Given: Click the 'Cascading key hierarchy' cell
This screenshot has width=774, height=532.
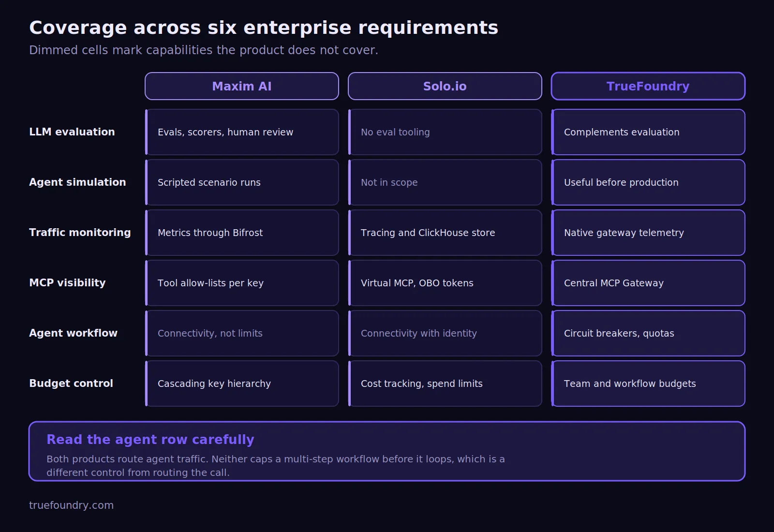Looking at the screenshot, I should 242,384.
